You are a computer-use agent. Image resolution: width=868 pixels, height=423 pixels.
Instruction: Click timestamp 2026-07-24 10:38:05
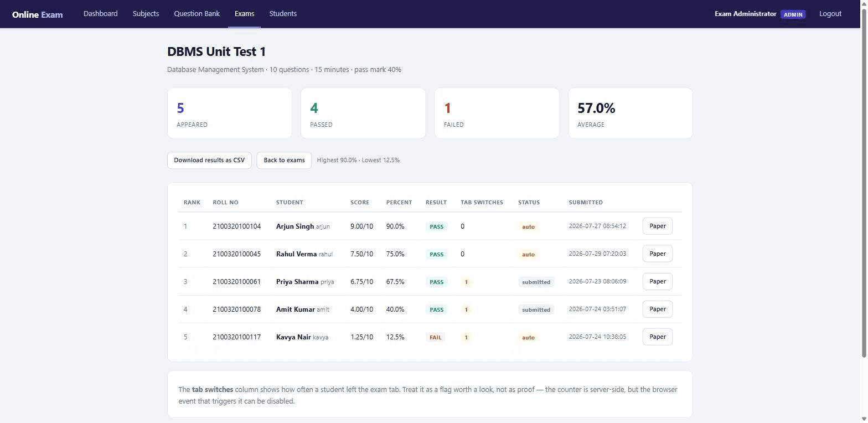click(x=597, y=337)
